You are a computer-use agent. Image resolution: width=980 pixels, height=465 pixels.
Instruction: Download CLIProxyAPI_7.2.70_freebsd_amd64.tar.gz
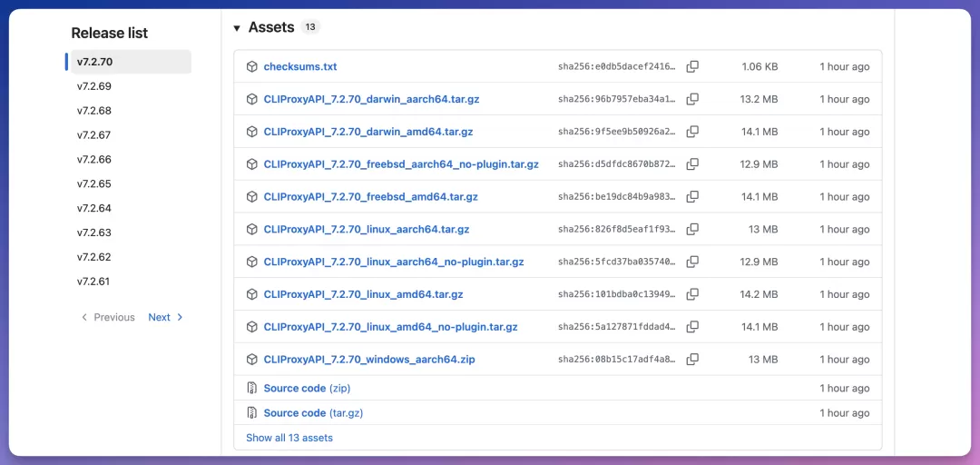[370, 196]
